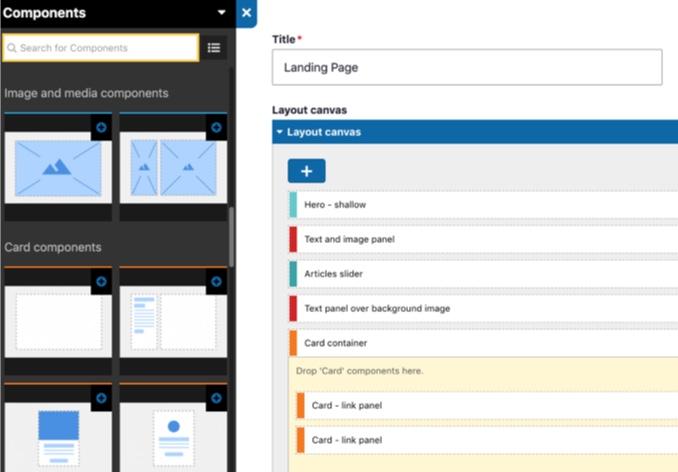Click the blue plus button in Layout canvas

(x=306, y=171)
